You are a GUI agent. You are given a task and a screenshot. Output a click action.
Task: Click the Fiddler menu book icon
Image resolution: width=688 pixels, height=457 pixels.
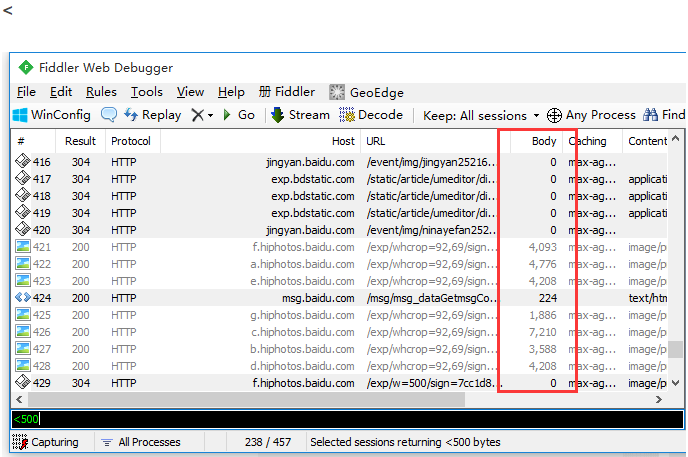click(265, 92)
